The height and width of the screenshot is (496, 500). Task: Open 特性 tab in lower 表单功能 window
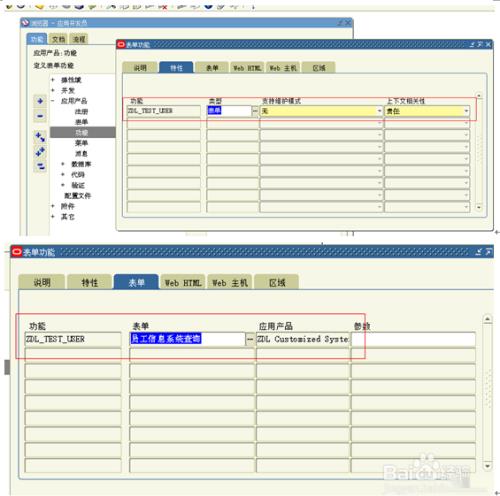click(90, 282)
